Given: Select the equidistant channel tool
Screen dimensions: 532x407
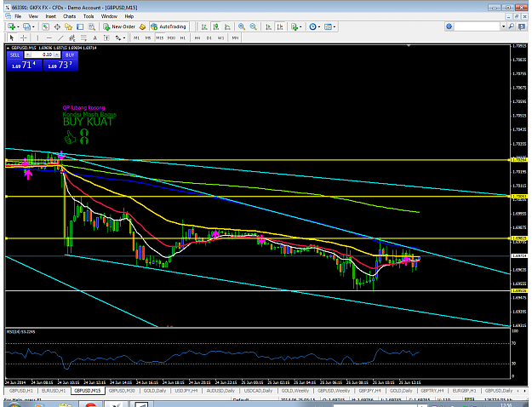Looking at the screenshot, I should 72,37.
